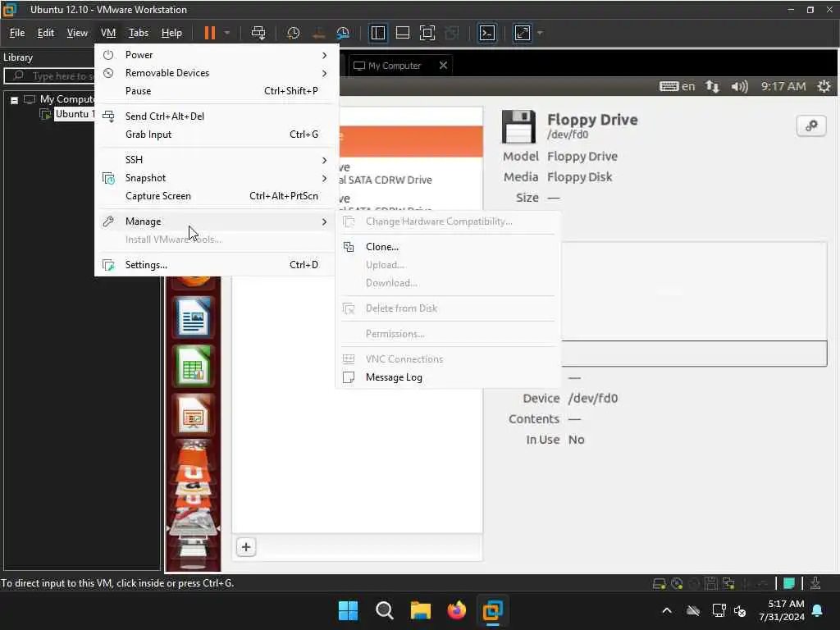Expand the Snapshot submenu
The height and width of the screenshot is (630, 840).
pyautogui.click(x=216, y=178)
